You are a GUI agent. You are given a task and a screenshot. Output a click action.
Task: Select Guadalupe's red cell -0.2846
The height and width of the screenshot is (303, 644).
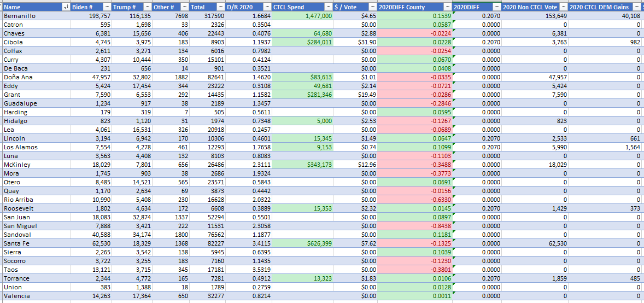415,103
